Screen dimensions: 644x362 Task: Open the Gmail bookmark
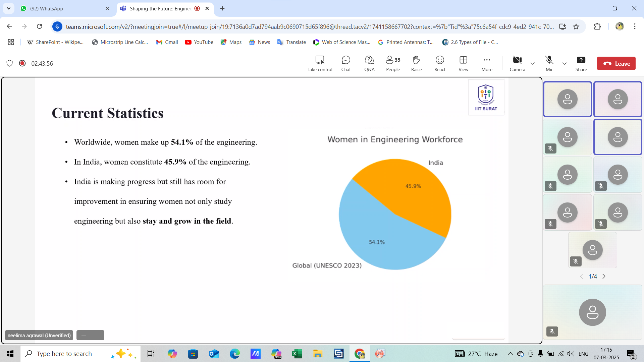pyautogui.click(x=167, y=42)
